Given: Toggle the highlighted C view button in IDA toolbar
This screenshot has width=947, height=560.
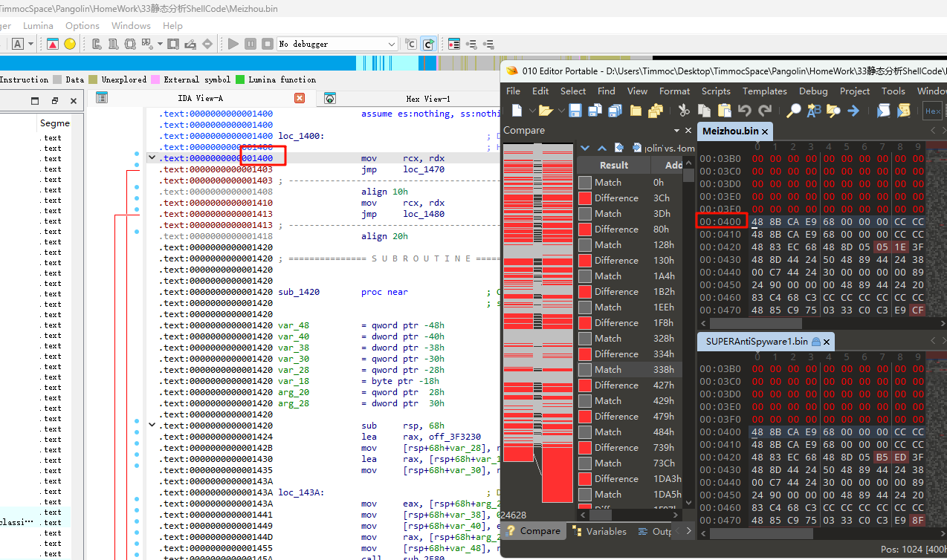Looking at the screenshot, I should click(x=428, y=44).
